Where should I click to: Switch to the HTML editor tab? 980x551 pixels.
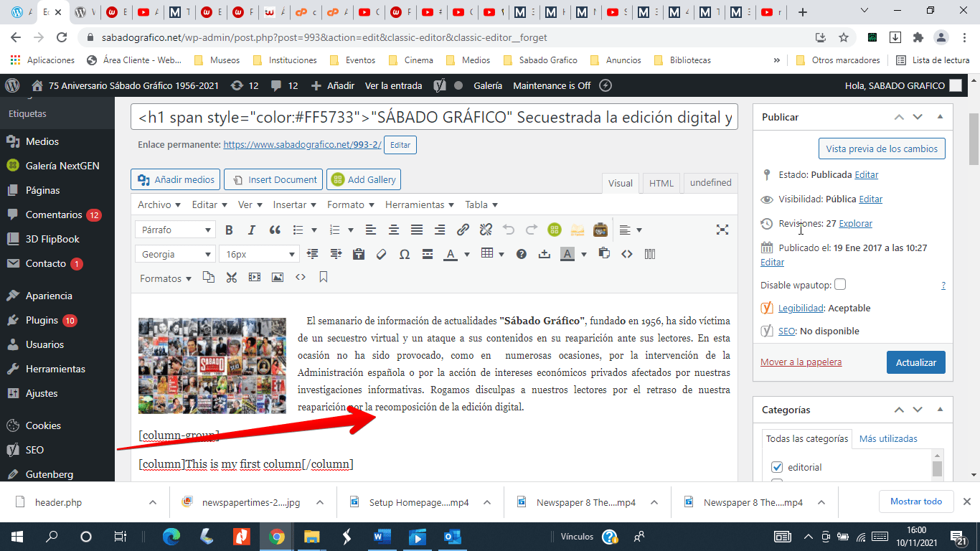pos(661,184)
